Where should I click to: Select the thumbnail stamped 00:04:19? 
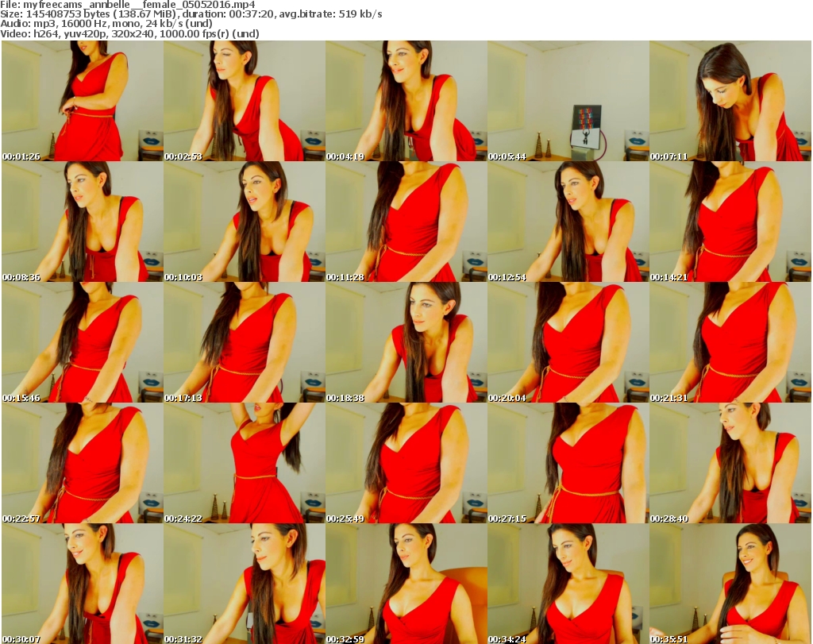[406, 101]
